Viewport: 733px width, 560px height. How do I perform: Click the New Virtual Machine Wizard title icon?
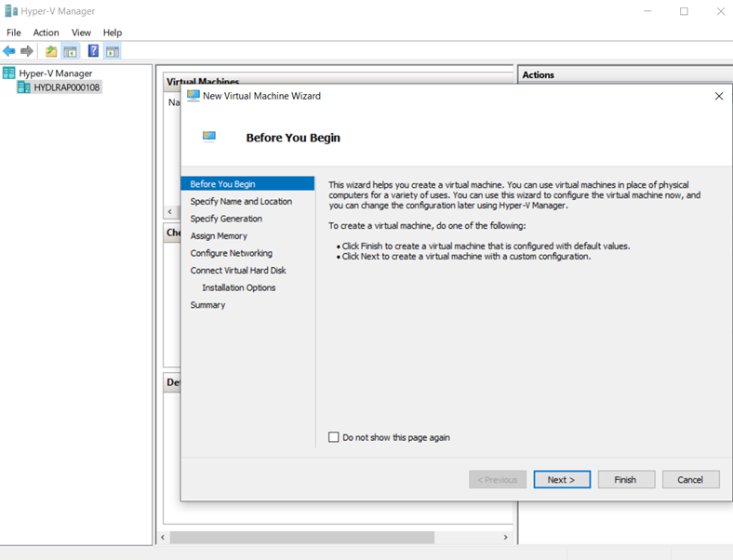[x=193, y=96]
